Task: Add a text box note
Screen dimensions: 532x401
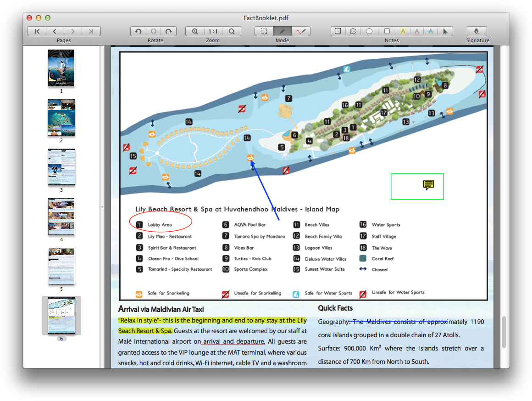Action: coord(338,31)
